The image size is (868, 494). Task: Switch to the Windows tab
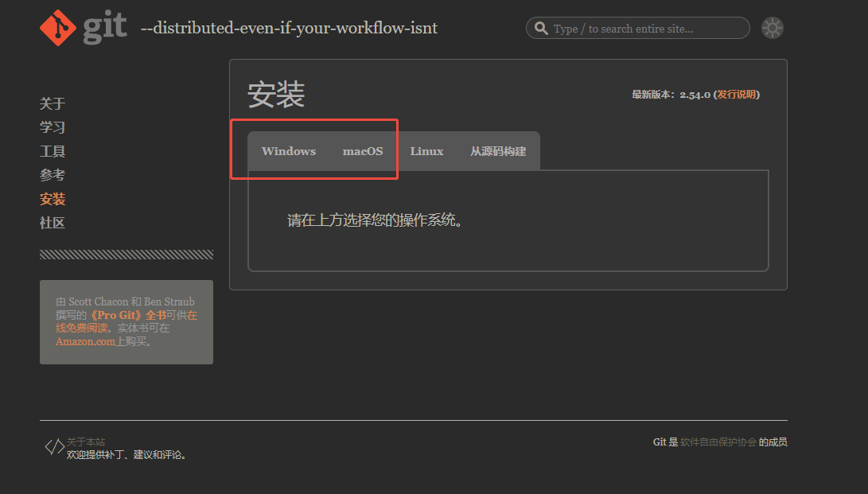click(289, 151)
